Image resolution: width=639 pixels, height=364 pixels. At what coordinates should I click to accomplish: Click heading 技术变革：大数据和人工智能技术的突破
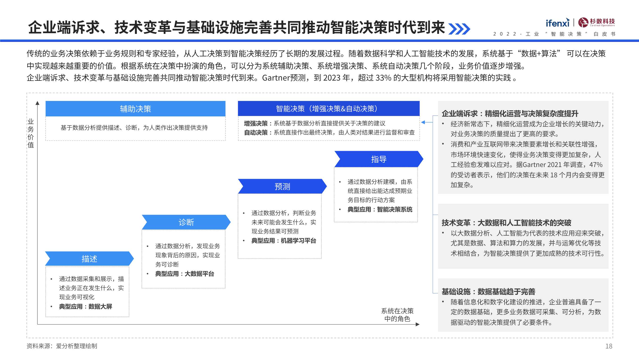pyautogui.click(x=506, y=223)
